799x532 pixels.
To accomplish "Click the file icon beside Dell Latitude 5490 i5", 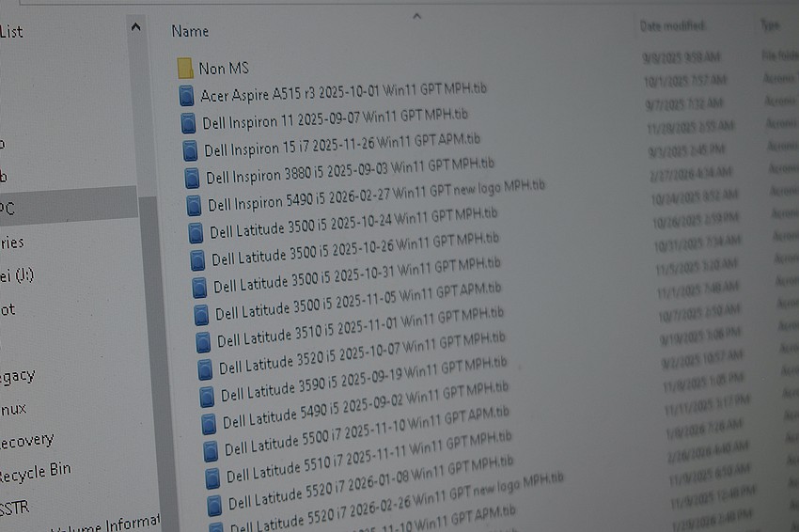I will (x=209, y=424).
